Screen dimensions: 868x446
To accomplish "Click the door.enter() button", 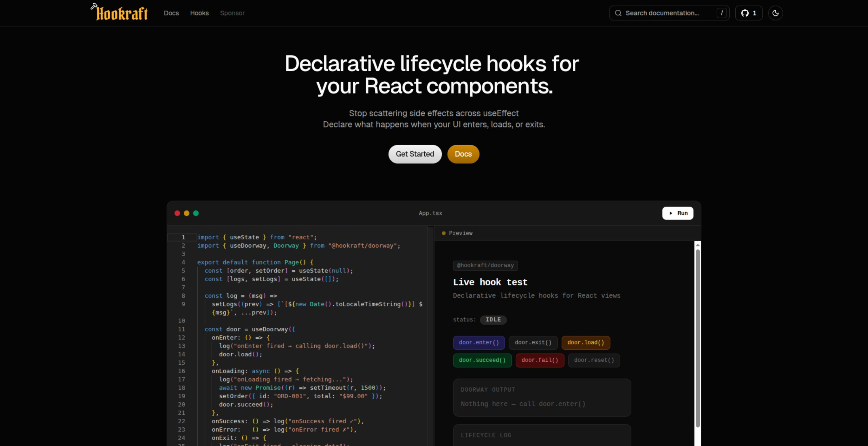I will (x=479, y=343).
